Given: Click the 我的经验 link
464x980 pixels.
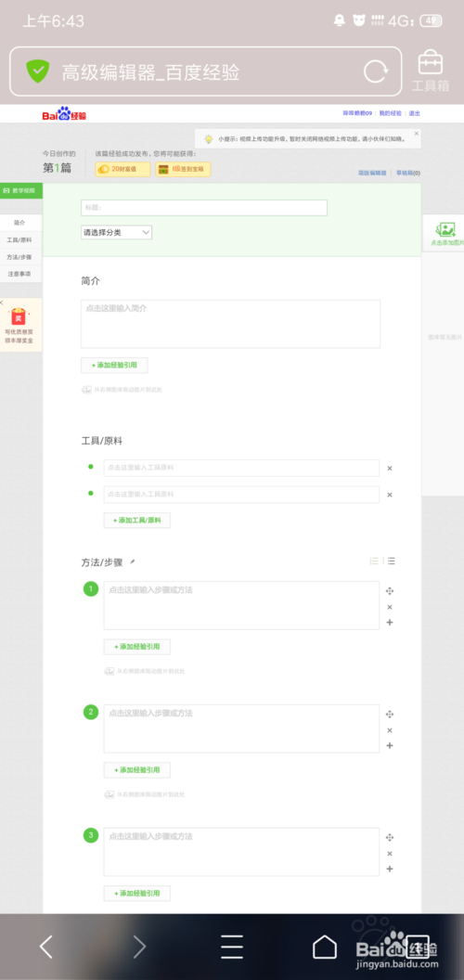Looking at the screenshot, I should [390, 113].
